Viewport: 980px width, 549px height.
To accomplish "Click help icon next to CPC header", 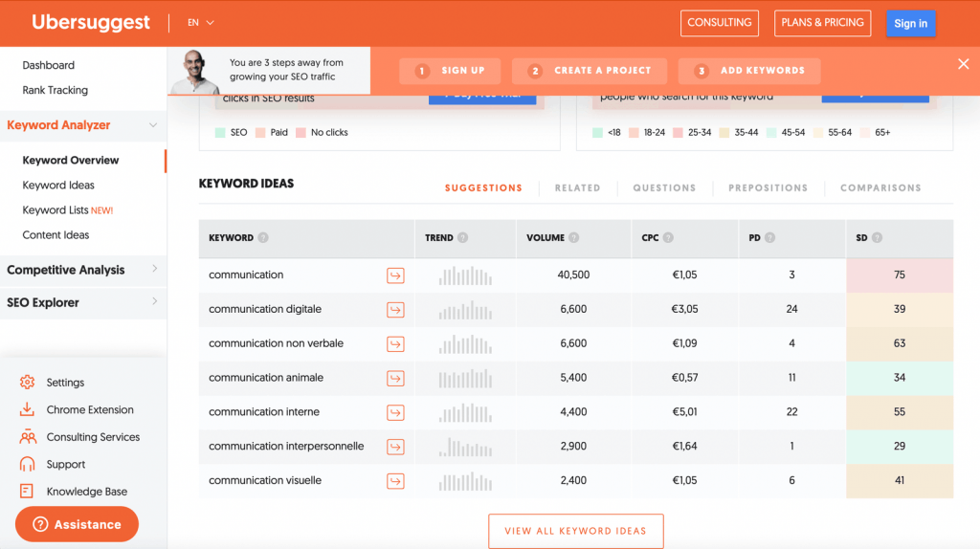I will [x=668, y=238].
